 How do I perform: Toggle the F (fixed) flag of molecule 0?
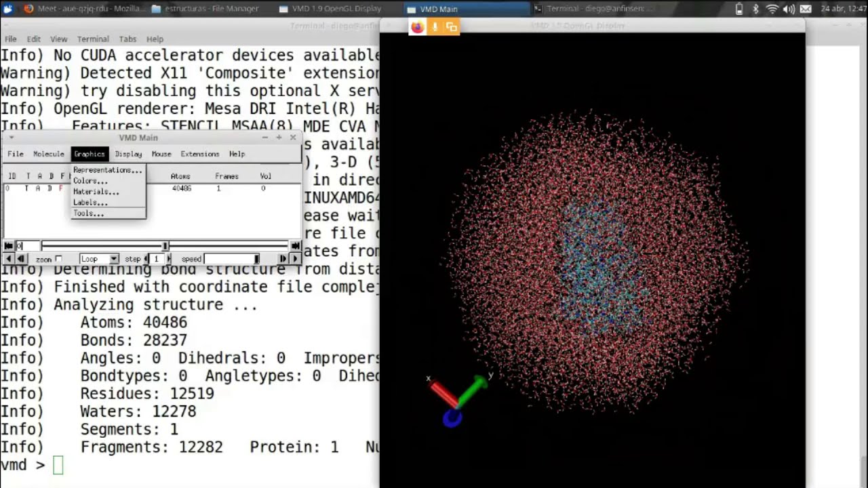(x=60, y=188)
